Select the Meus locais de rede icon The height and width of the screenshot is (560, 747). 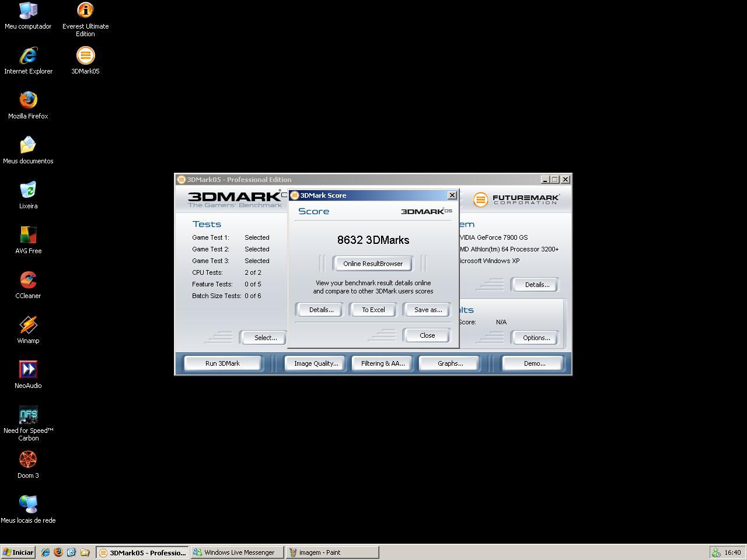[x=28, y=510]
